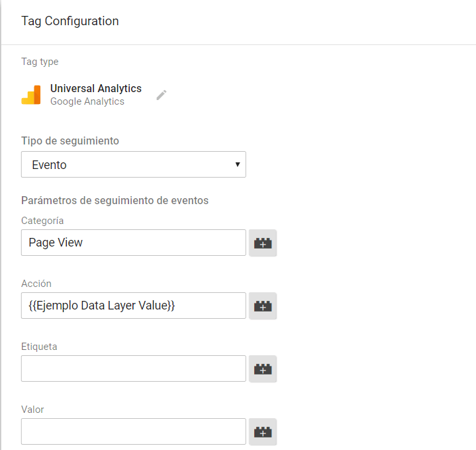Click the Google Analytics logo icon
Screen dimensions: 476x450
(x=31, y=95)
